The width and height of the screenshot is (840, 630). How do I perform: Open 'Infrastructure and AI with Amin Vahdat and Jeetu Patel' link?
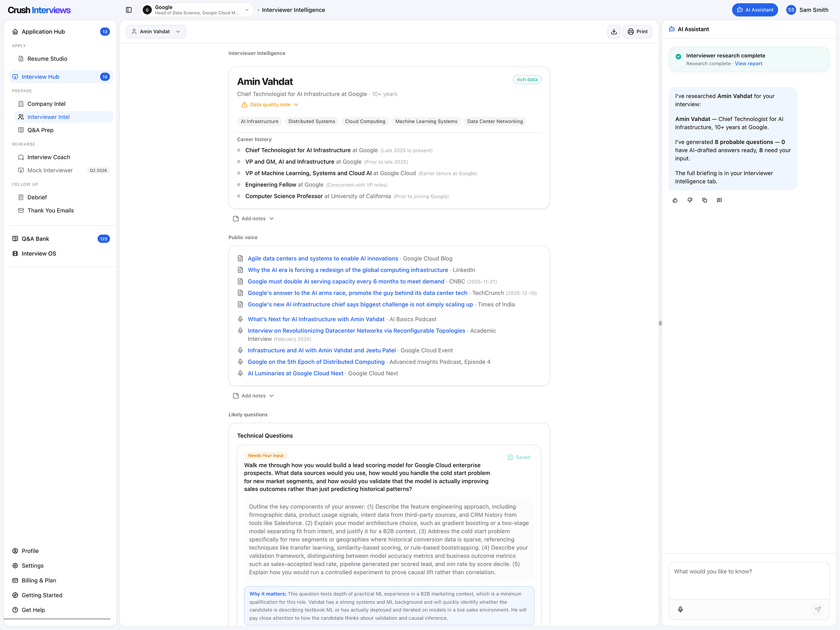point(322,350)
